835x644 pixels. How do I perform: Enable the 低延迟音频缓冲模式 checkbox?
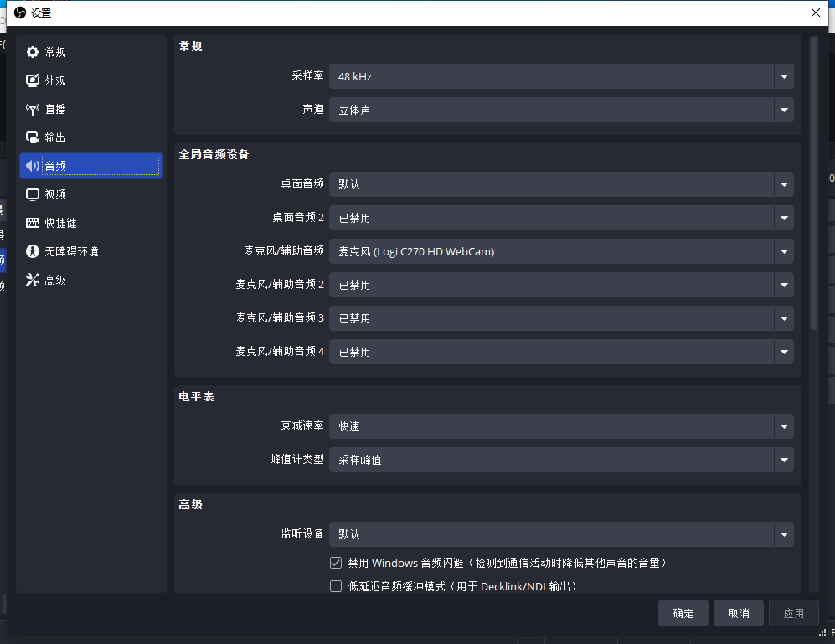click(x=336, y=586)
